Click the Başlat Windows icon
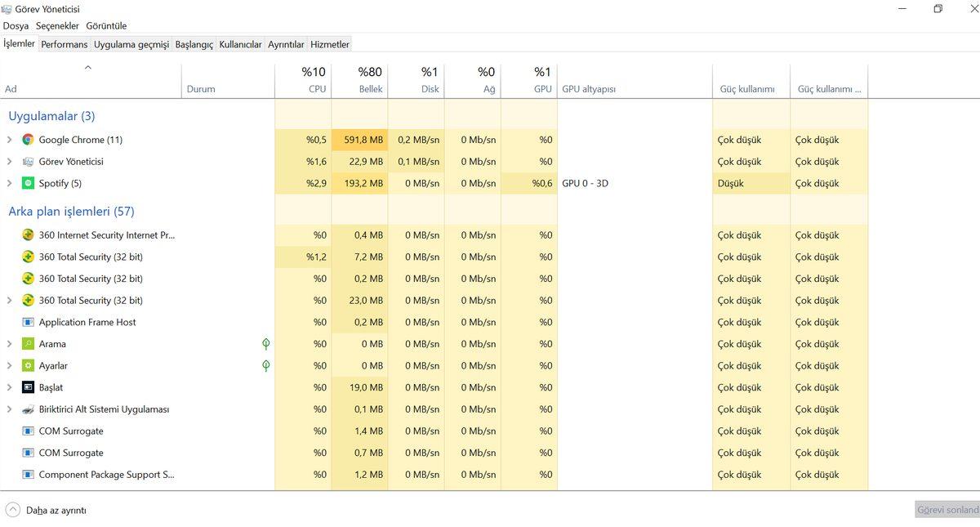 coord(28,387)
